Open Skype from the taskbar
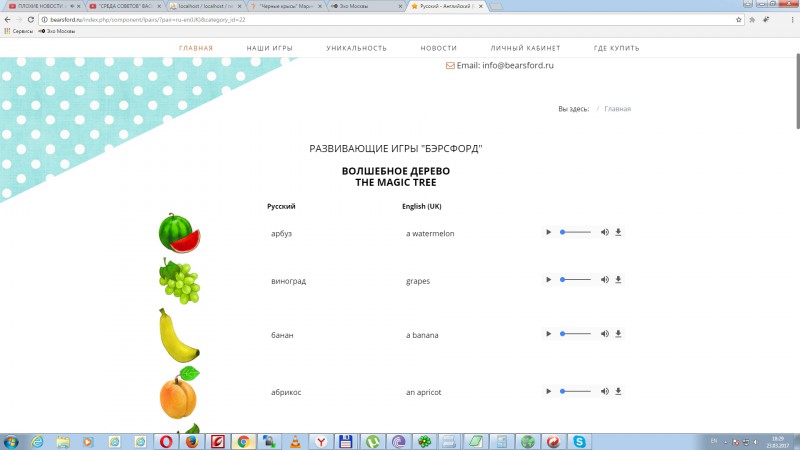The width and height of the screenshot is (800, 450). tap(579, 441)
